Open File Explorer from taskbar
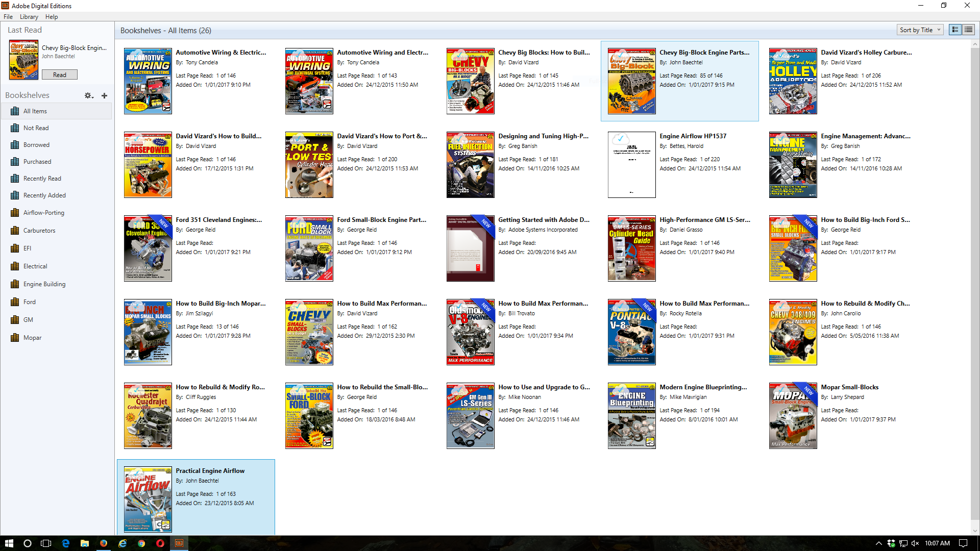Viewport: 980px width, 551px height. click(85, 543)
